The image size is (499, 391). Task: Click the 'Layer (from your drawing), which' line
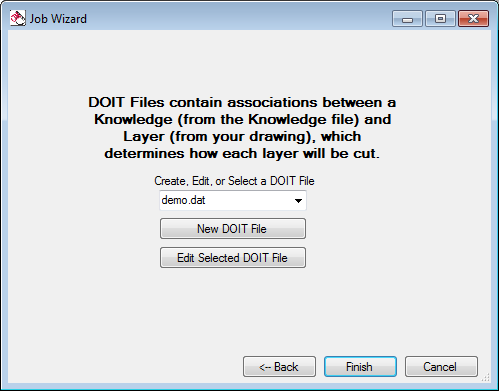(x=242, y=137)
